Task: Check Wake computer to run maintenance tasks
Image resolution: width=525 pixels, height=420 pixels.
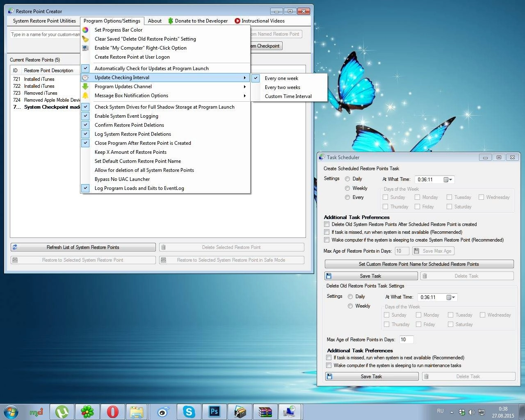Action: pos(329,365)
